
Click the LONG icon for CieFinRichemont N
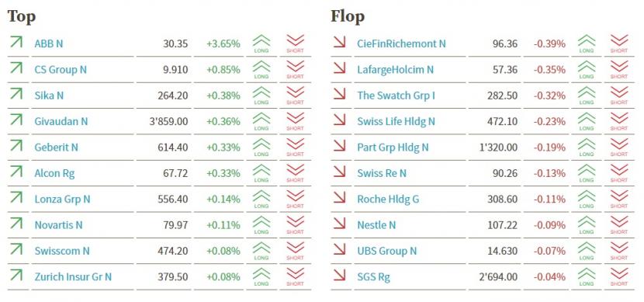(586, 43)
